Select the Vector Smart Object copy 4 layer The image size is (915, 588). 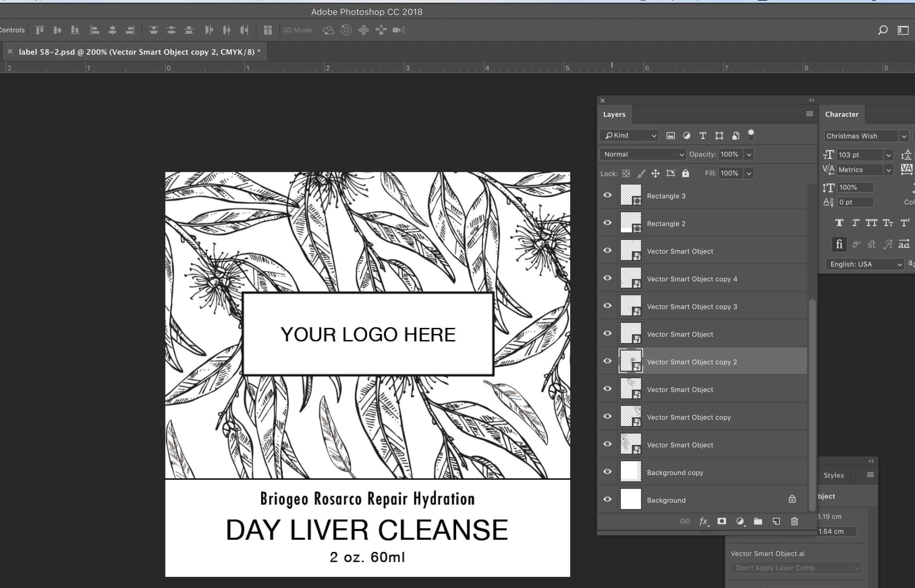(x=692, y=279)
